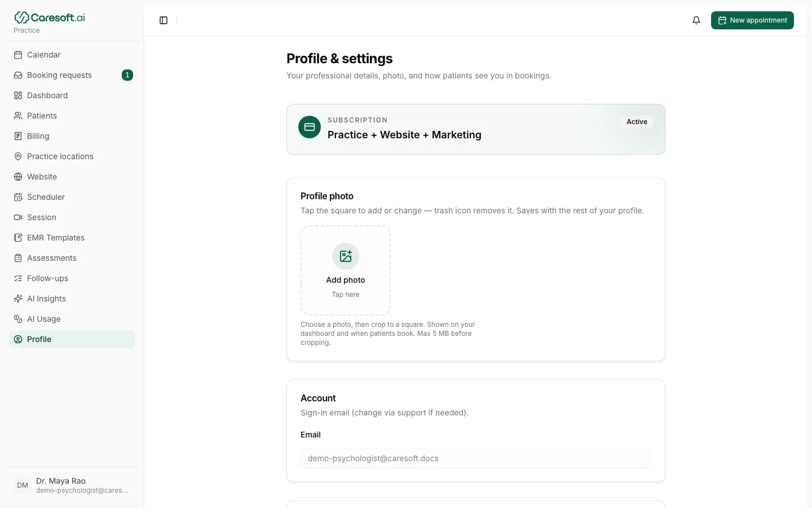Select the Profile menu item
This screenshot has width=812, height=508.
tap(72, 339)
